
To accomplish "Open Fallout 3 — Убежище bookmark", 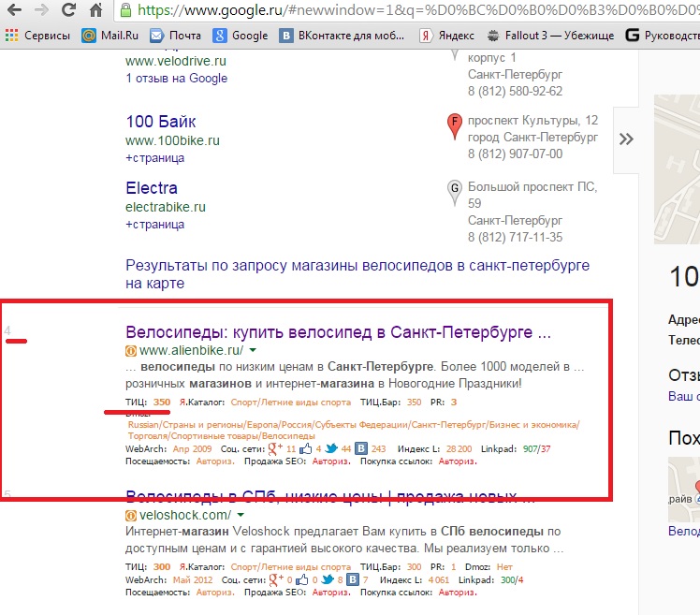I will point(550,36).
